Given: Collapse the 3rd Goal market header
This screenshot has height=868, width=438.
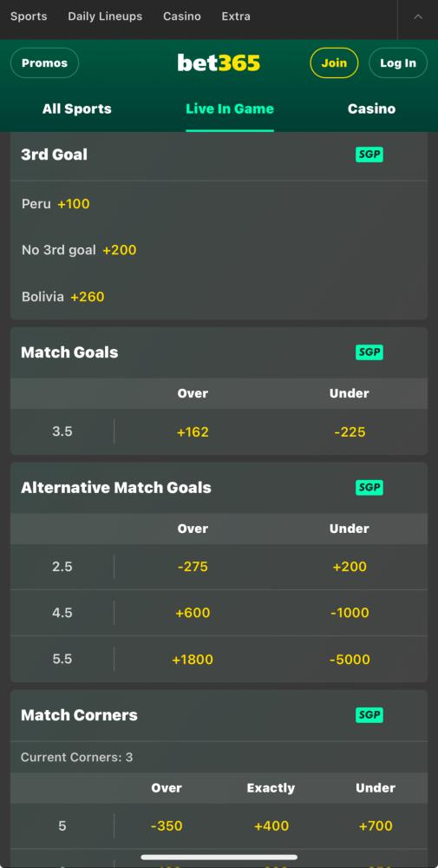Looking at the screenshot, I should pyautogui.click(x=219, y=155).
